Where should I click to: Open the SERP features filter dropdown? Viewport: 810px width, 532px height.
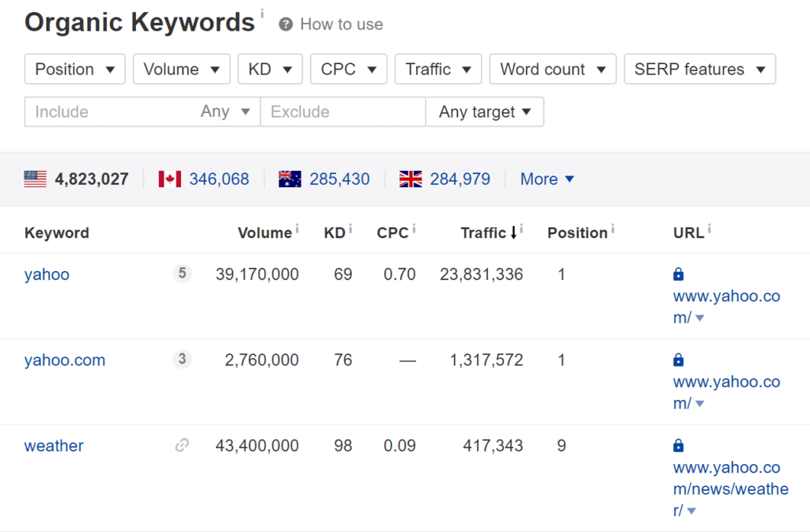point(700,69)
